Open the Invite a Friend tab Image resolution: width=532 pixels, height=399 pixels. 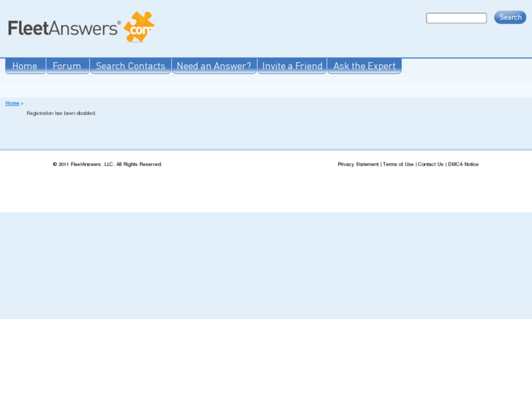[292, 66]
